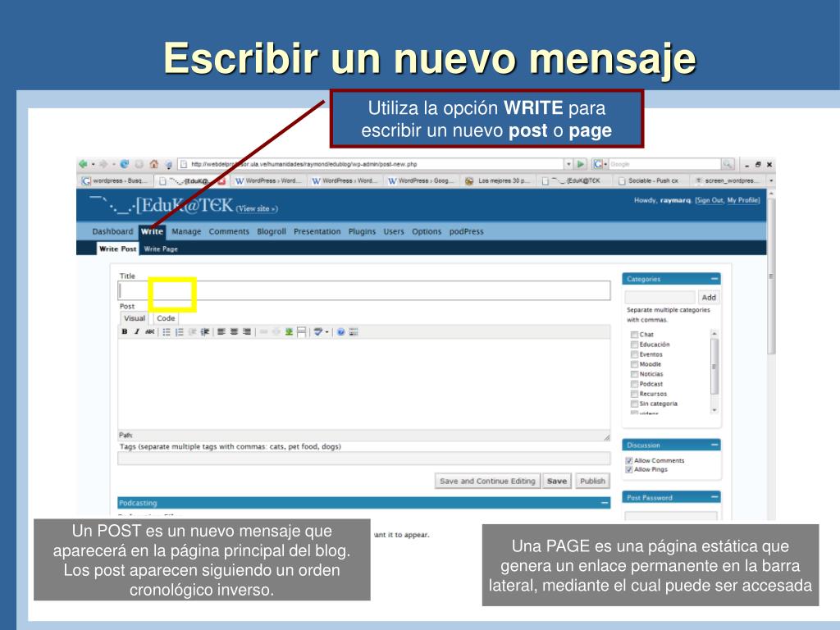The width and height of the screenshot is (840, 630).
Task: Align text right in the editor
Action: click(x=246, y=332)
